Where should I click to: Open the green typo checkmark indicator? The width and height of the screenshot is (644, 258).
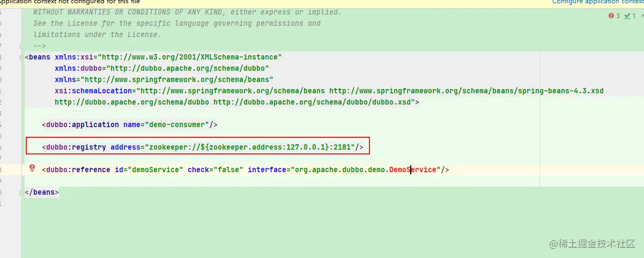tap(630, 16)
